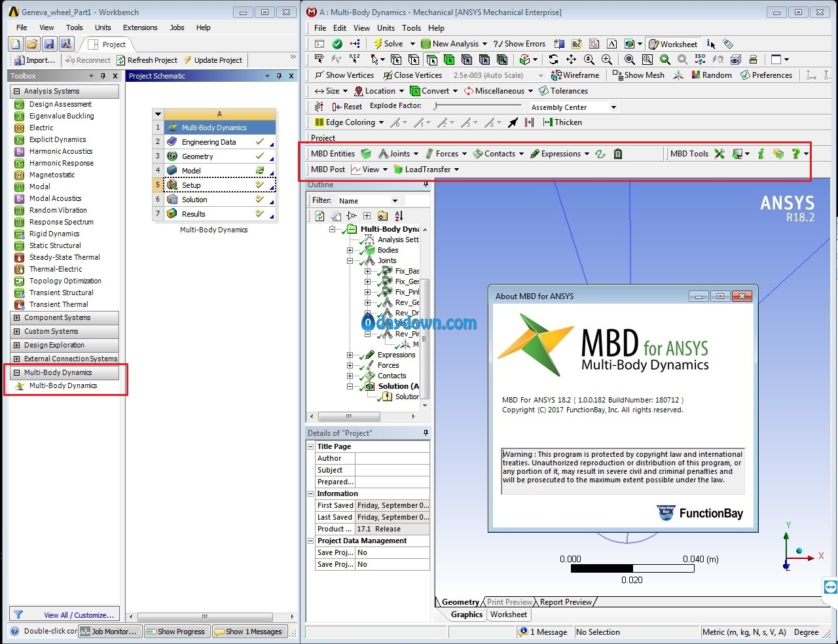Open the Assembly Center combo box

click(574, 107)
